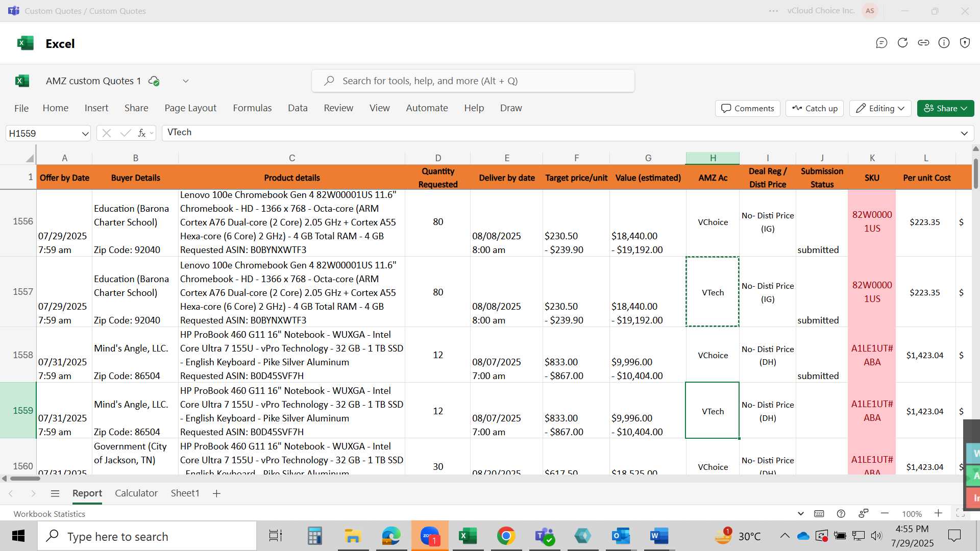Expand the status bar options chevron
Viewport: 980px width, 551px height.
[x=800, y=514]
